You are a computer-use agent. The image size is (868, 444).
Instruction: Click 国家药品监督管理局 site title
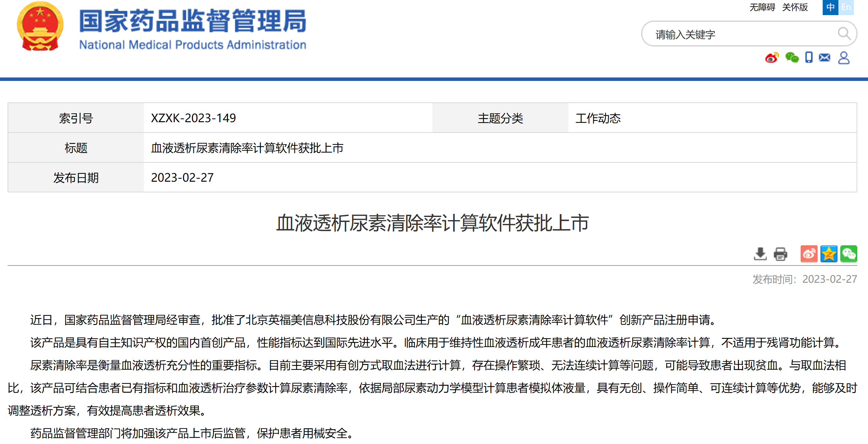point(192,21)
